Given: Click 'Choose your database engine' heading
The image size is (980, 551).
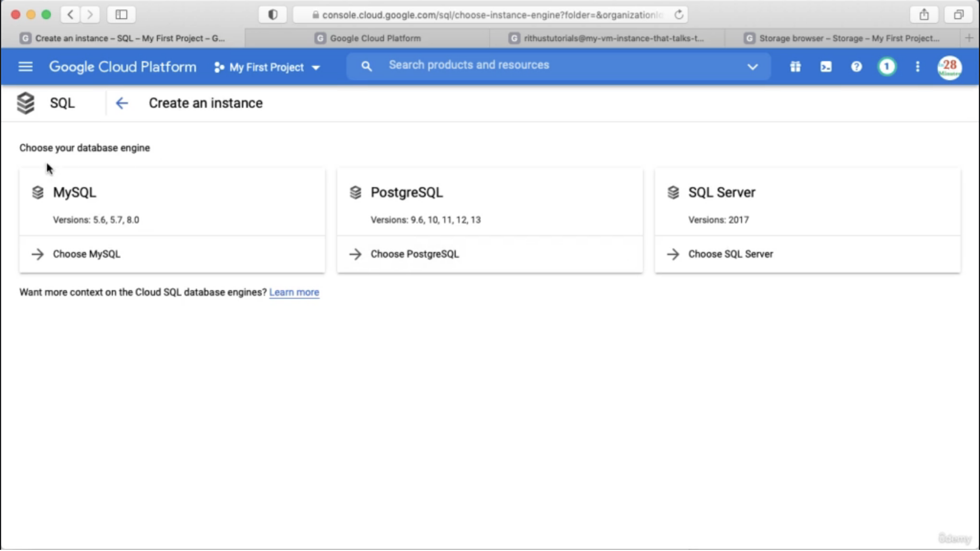Looking at the screenshot, I should pos(85,148).
